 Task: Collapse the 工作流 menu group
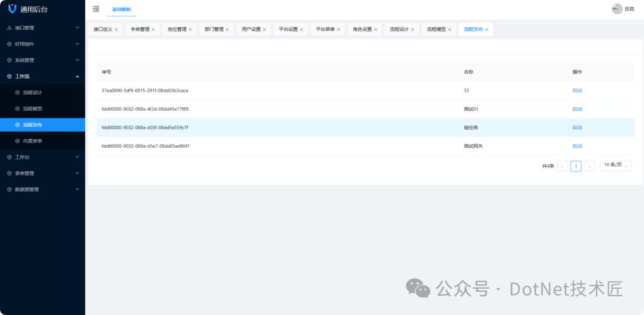pyautogui.click(x=77, y=76)
